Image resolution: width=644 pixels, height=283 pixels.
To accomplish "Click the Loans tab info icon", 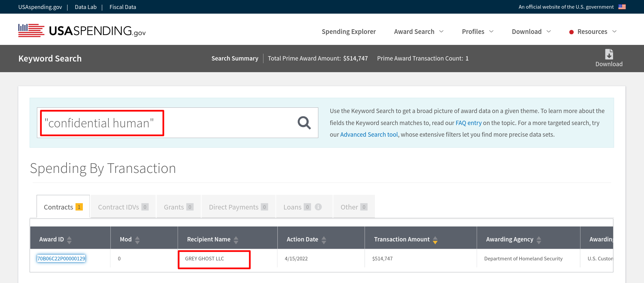I will [x=318, y=207].
